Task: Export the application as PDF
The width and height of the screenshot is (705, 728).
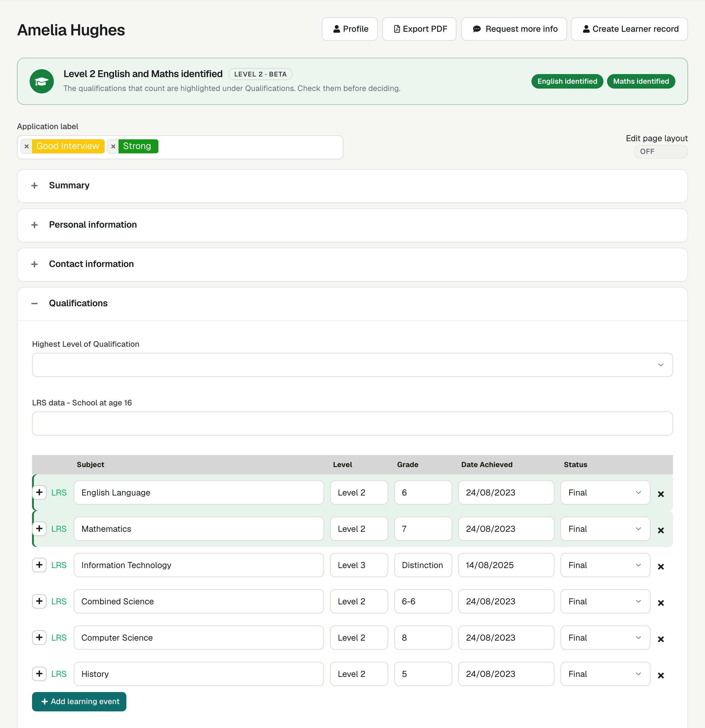Action: [419, 29]
